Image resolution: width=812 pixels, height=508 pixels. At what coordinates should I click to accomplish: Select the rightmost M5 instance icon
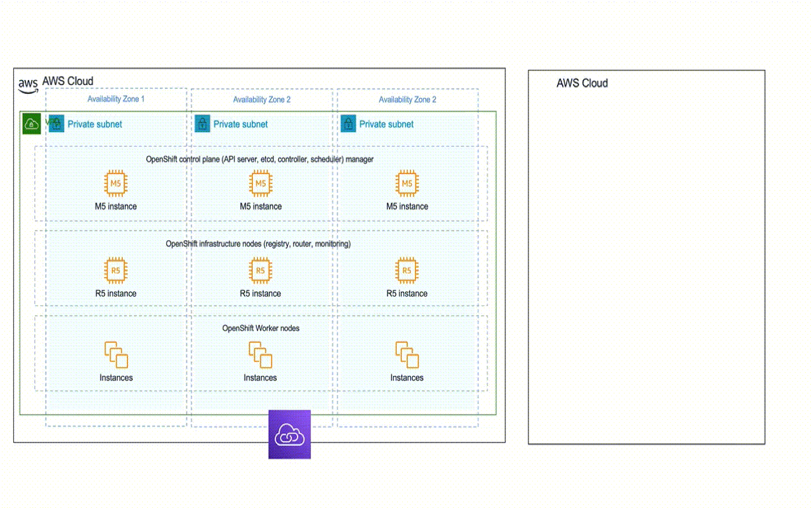pyautogui.click(x=407, y=184)
